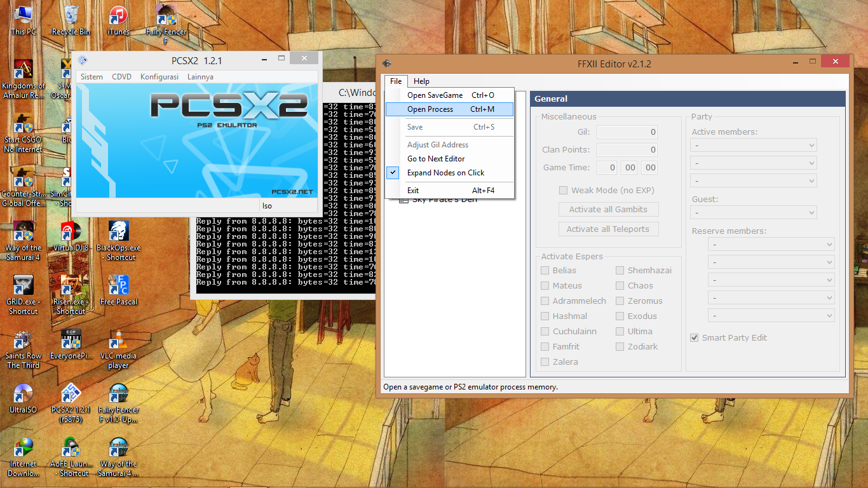The image size is (868, 488).
Task: Check the Cuchulainn esper checkbox
Action: [545, 331]
